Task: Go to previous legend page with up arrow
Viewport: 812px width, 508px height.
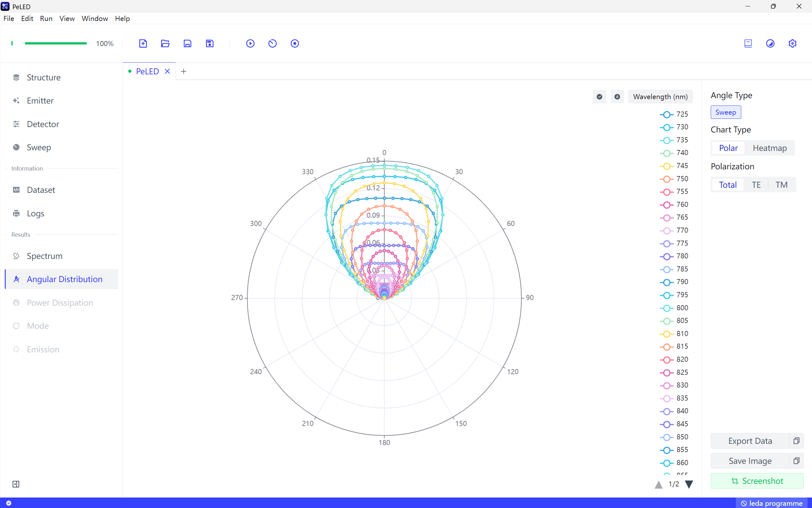Action: (659, 484)
